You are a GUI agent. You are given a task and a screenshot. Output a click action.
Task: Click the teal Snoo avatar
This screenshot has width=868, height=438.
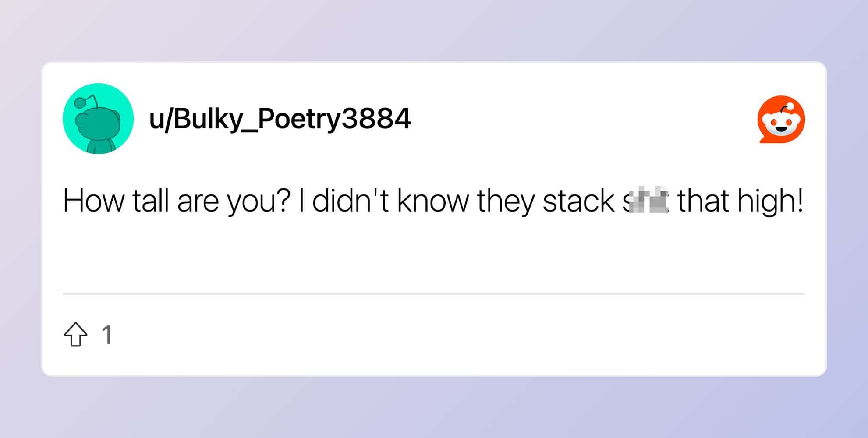(98, 119)
